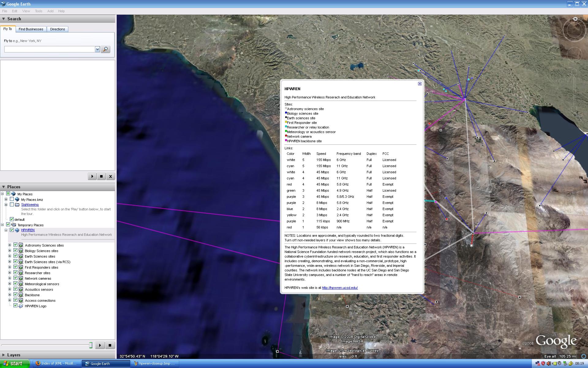Expand the Acoustics sensors tree node
The image size is (588, 368).
(x=9, y=289)
